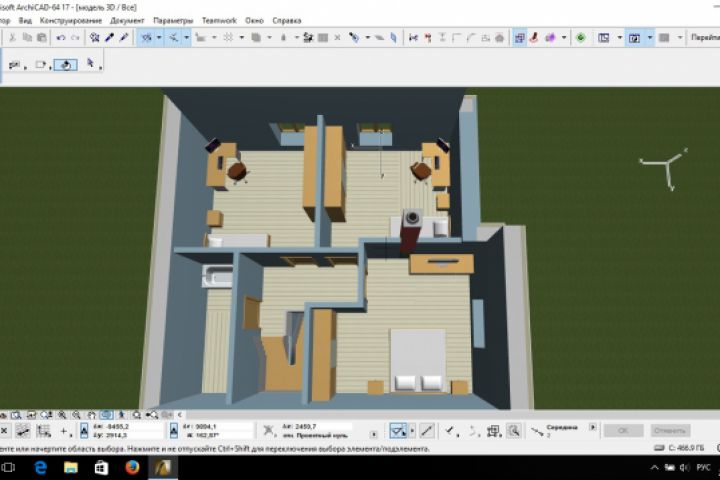720x480 pixels.
Task: Click the red adjust element icon
Action: click(x=428, y=38)
